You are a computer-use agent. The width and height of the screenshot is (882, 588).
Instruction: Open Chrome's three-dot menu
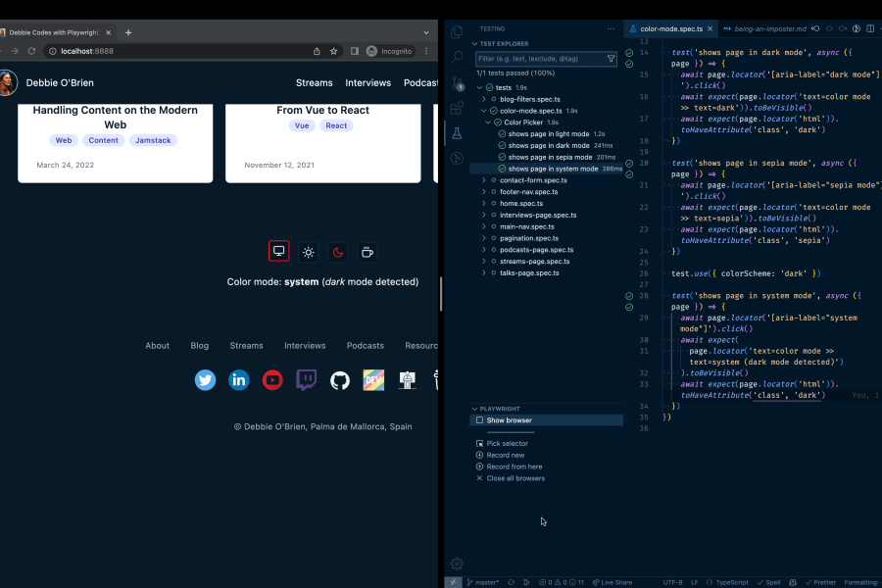pos(426,51)
